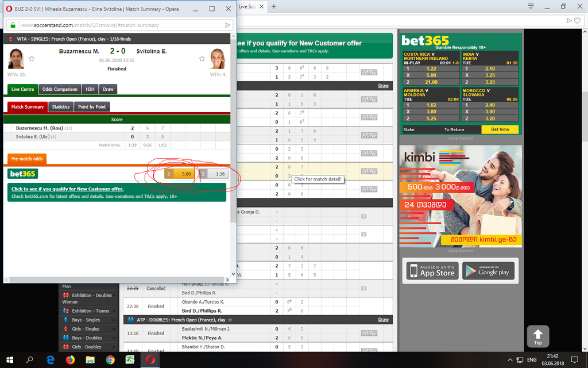Open Excel from taskbar

(130, 360)
